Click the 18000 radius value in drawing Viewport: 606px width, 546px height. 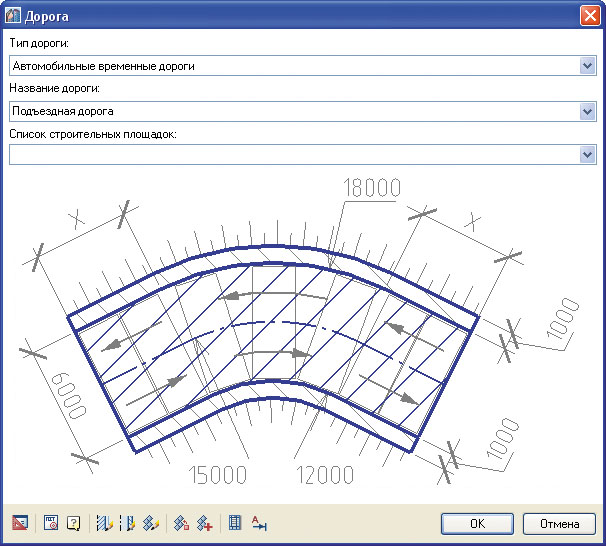tap(372, 188)
